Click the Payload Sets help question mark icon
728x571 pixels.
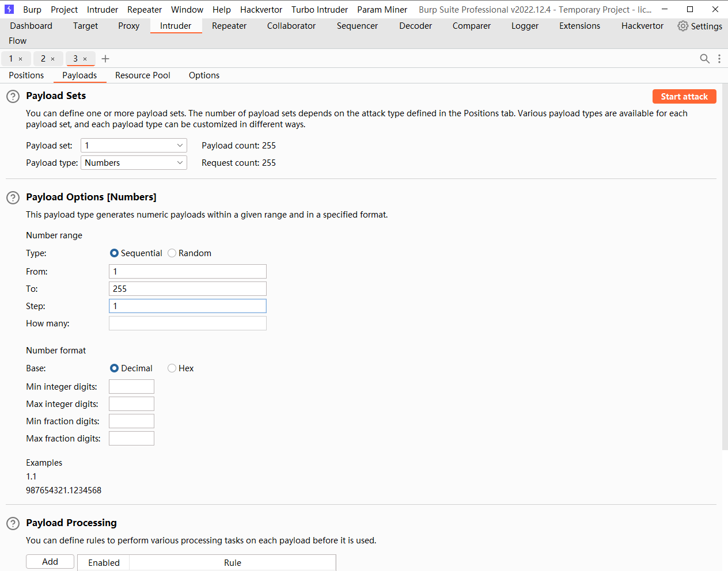click(x=13, y=96)
